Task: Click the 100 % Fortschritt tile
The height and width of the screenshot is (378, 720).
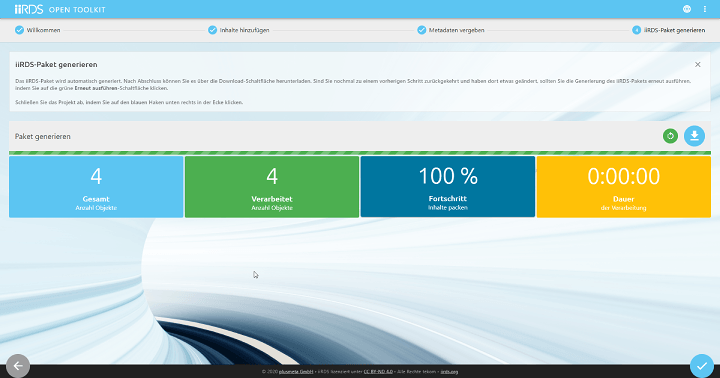Action: tap(448, 186)
